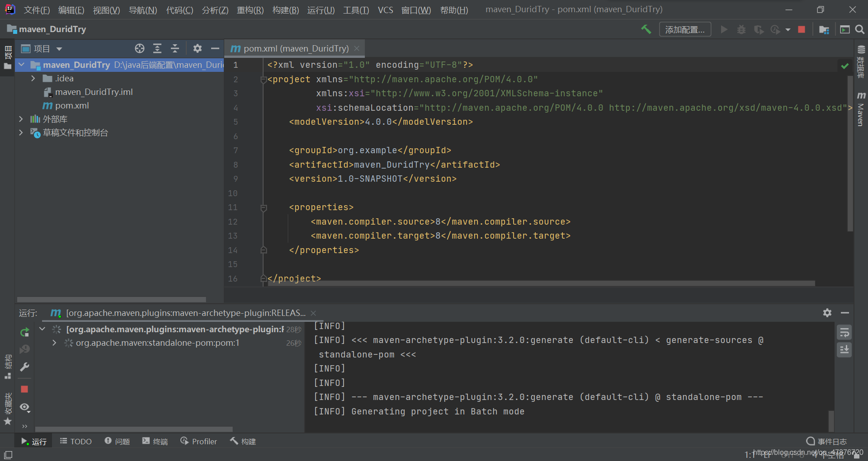Screen dimensions: 868x461
Task: Click locate-file crosshair icon in project panel
Action: tap(140, 48)
